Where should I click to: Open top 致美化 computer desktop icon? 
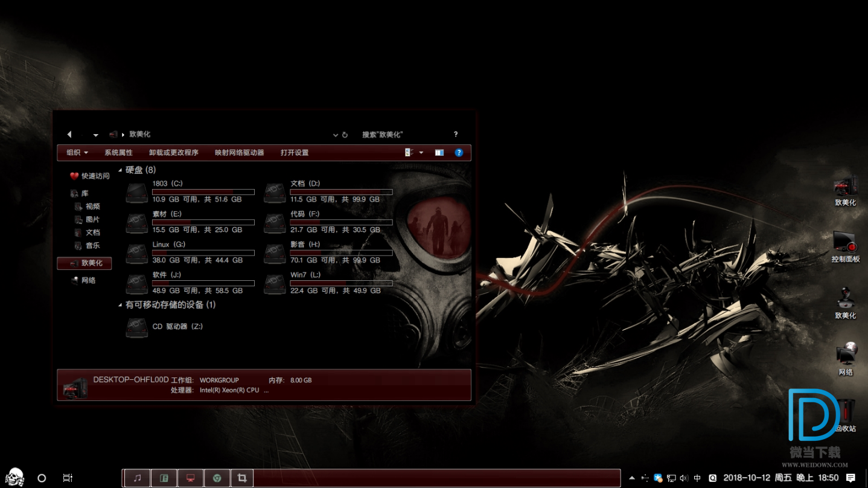click(846, 191)
